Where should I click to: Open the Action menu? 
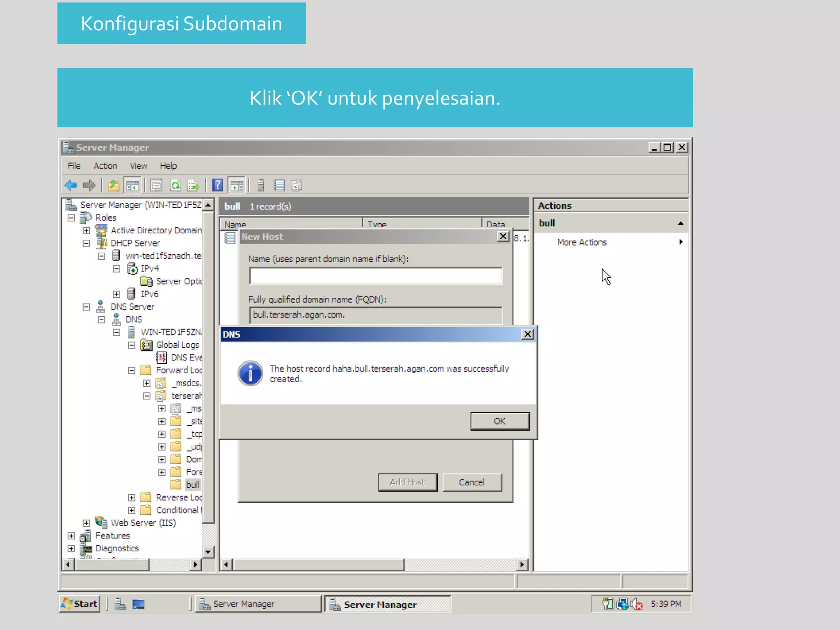point(105,166)
